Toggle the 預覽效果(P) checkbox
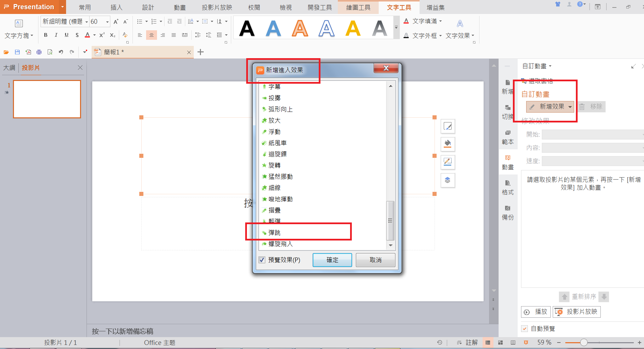This screenshot has height=349, width=644. (262, 260)
